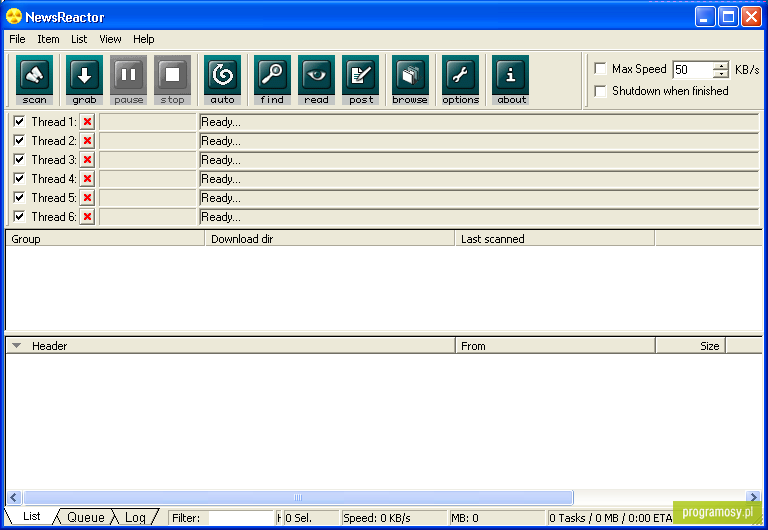Switch to the Queue tab

coord(86,517)
